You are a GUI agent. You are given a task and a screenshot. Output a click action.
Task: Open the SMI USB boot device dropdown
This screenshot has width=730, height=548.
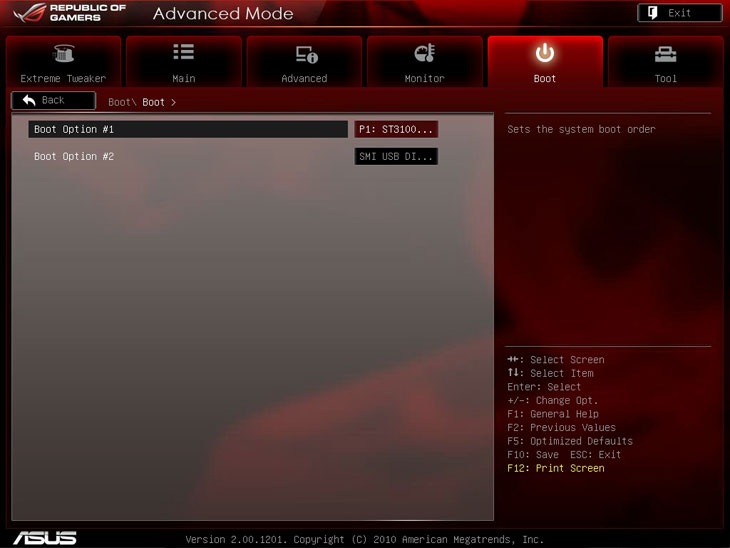(x=396, y=156)
